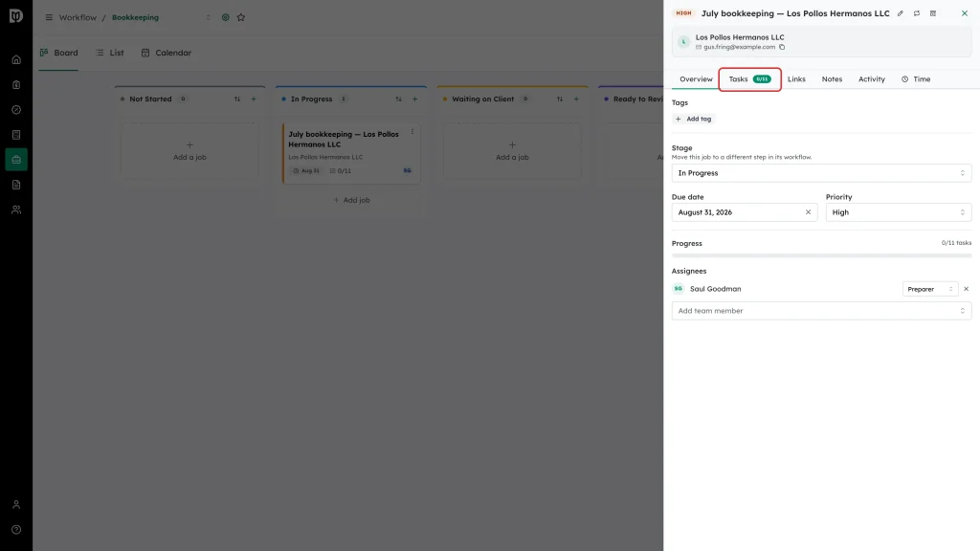This screenshot has width=980, height=551.
Task: Sort the Waiting on Client column
Action: tap(559, 99)
